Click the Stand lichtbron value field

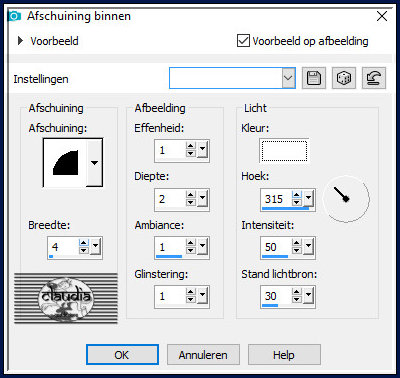(x=276, y=296)
